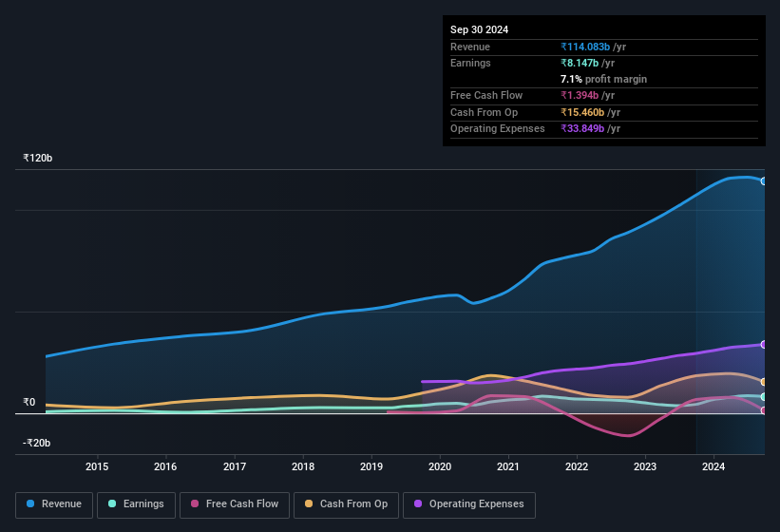Click the -₹20b y-axis label

[x=36, y=443]
